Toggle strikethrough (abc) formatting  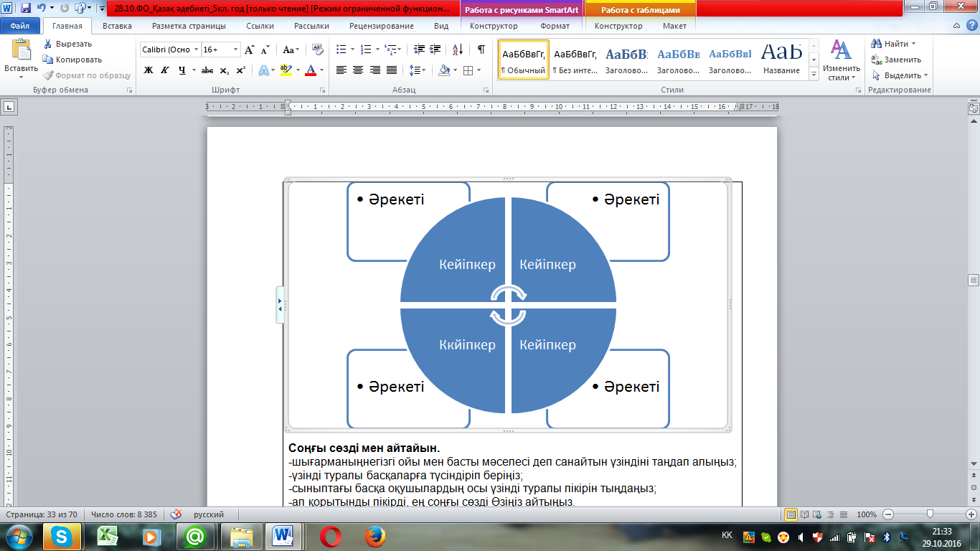tap(207, 70)
